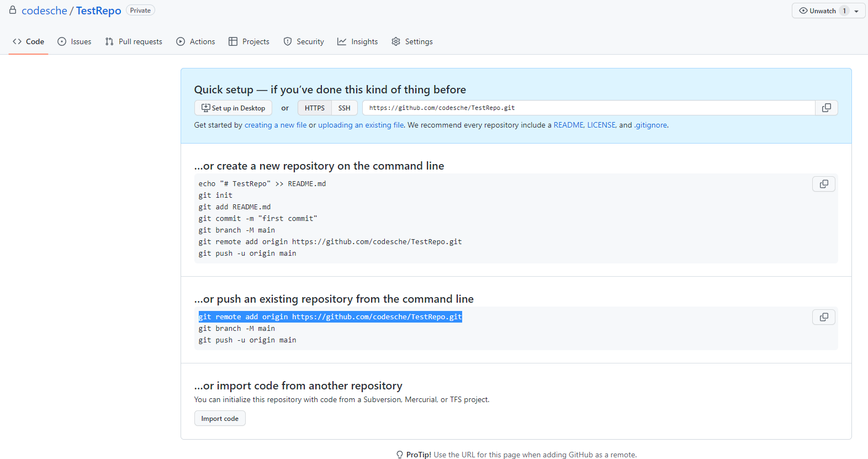
Task: Expand the Unwatch notifications dropdown arrow
Action: click(856, 11)
